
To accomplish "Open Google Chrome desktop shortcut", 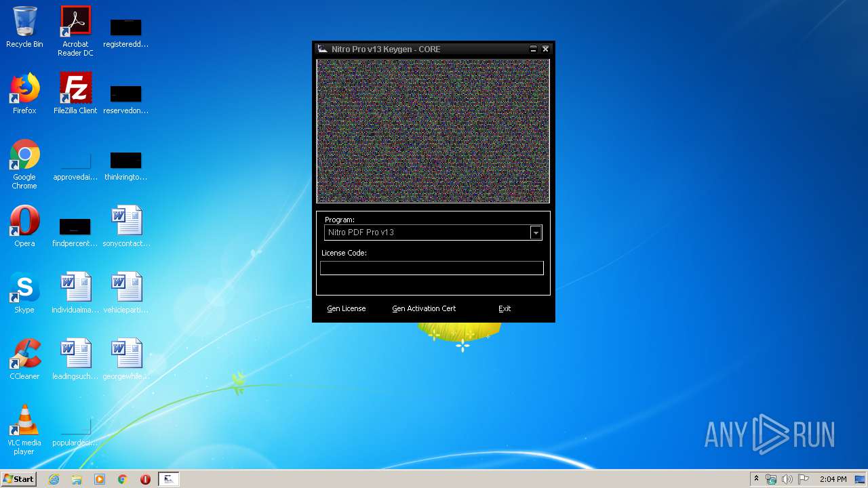I will pyautogui.click(x=24, y=164).
